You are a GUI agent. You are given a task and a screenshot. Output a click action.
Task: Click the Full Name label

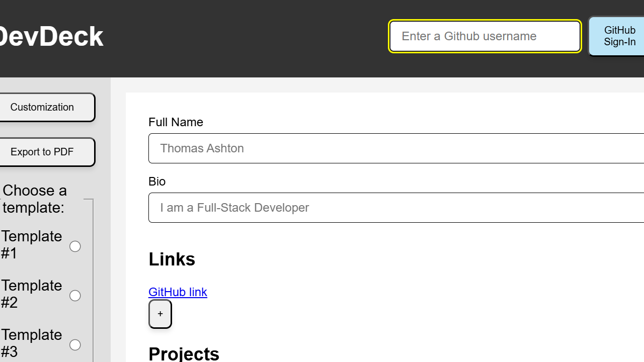coord(176,122)
